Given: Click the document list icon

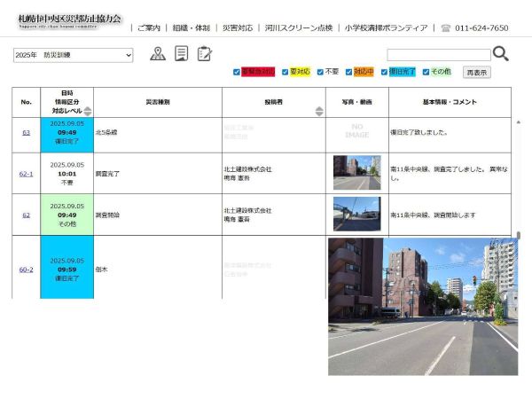Looking at the screenshot, I should [182, 54].
